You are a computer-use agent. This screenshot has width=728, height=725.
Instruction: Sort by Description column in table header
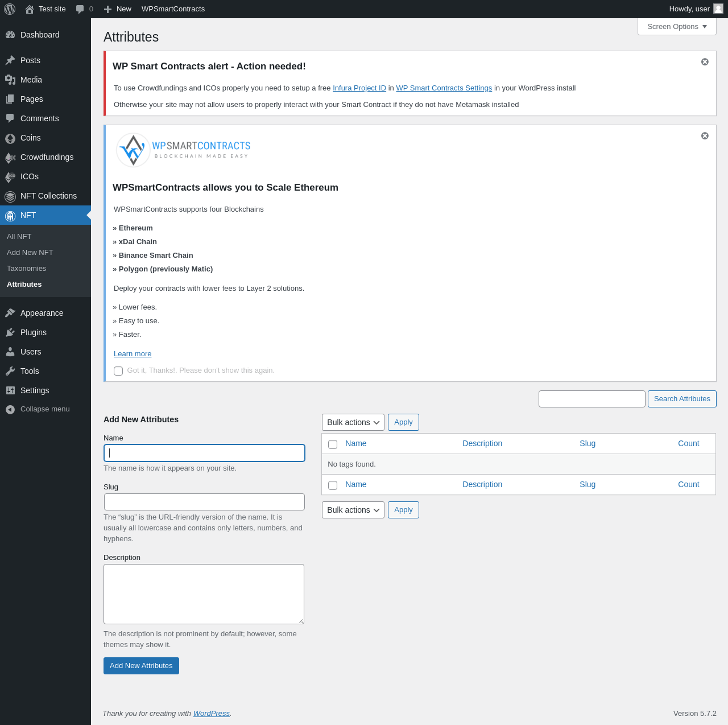tap(482, 443)
